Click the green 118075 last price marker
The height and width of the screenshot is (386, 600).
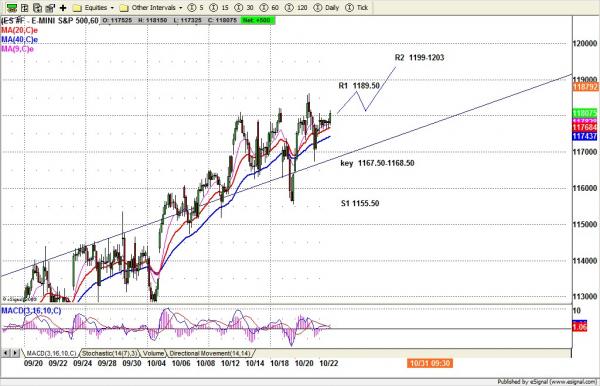[585, 113]
